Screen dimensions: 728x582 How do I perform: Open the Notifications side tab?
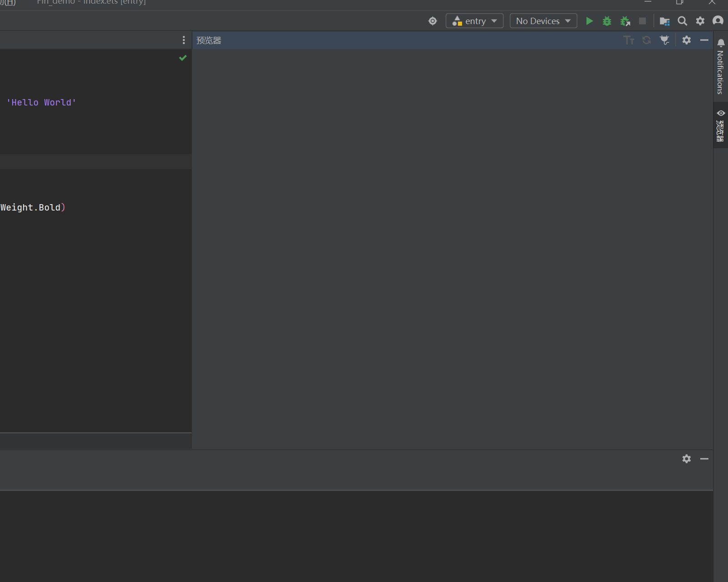[720, 67]
